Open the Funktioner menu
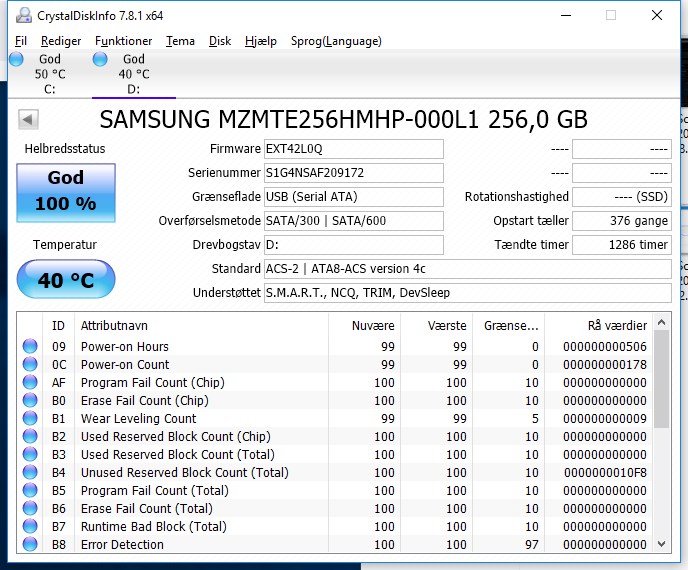This screenshot has width=688, height=570. [x=123, y=41]
